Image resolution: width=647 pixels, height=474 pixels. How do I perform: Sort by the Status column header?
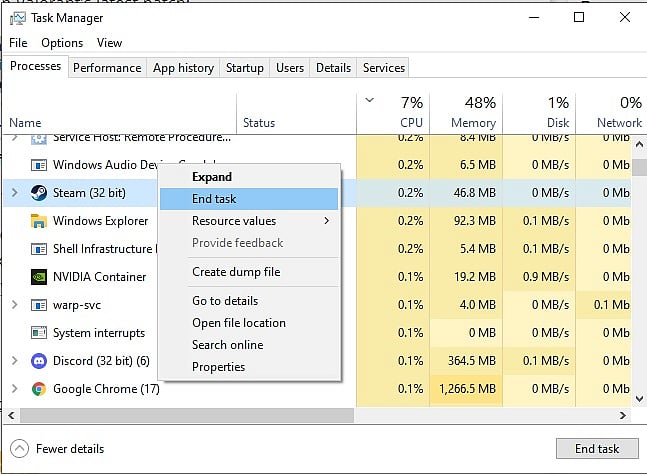point(296,113)
